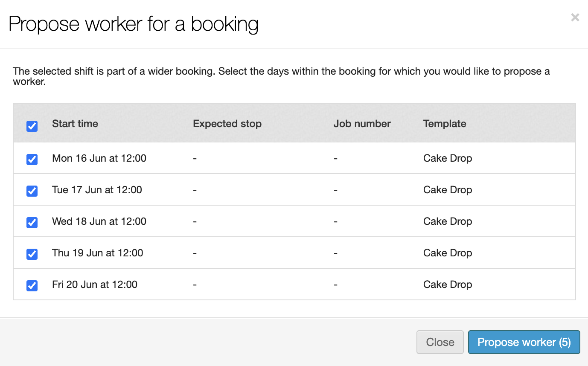Dismiss the dialog with the X icon

(575, 17)
